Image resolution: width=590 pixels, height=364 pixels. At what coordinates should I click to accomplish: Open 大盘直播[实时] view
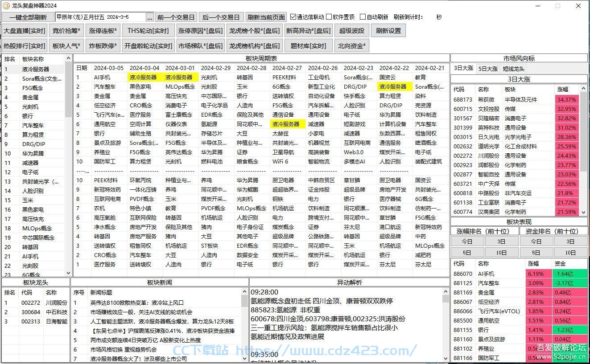[x=25, y=31]
